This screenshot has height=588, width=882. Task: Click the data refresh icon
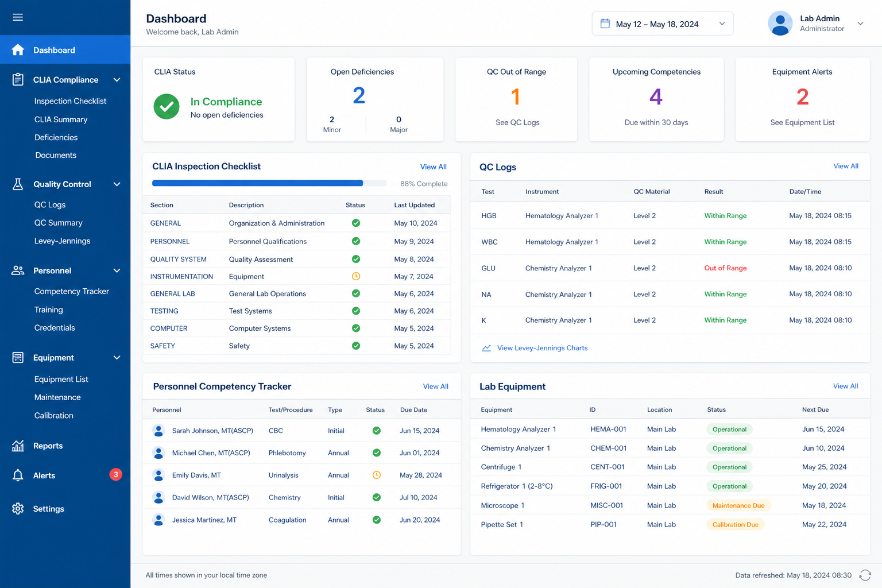click(865, 575)
